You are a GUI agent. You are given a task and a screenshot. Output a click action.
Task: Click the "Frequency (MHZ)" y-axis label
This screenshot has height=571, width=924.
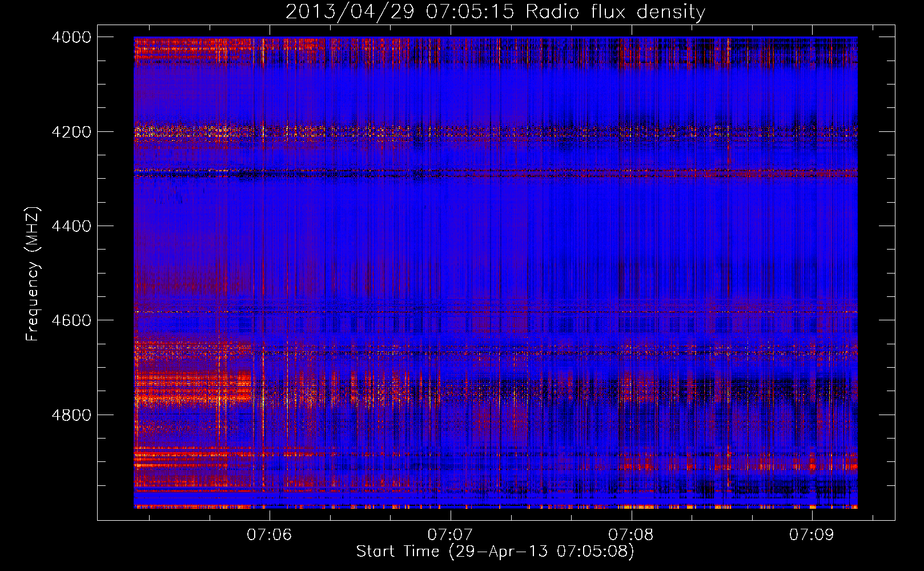point(33,274)
